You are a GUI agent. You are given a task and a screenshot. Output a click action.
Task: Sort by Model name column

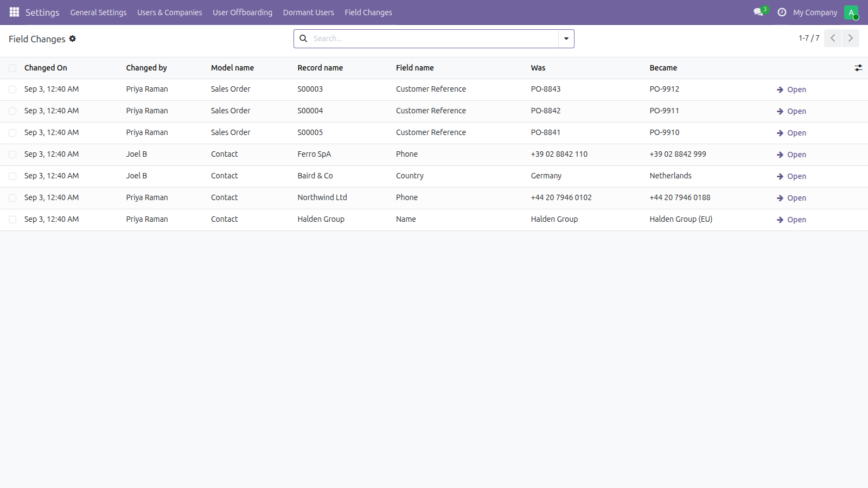[232, 68]
